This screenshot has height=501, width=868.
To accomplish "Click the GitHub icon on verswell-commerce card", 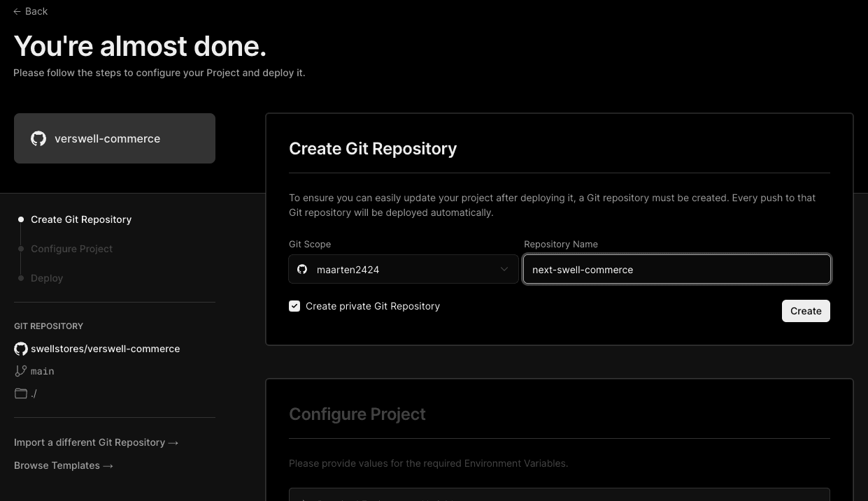I will tap(38, 138).
